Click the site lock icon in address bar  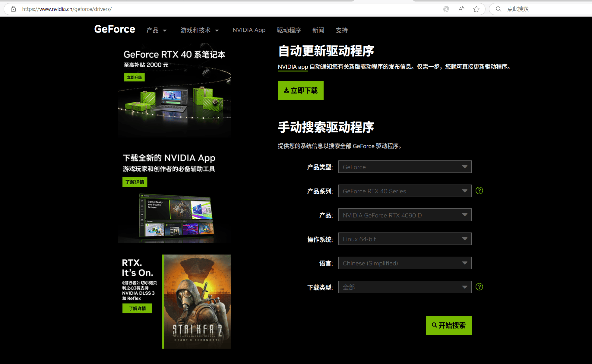tap(13, 9)
